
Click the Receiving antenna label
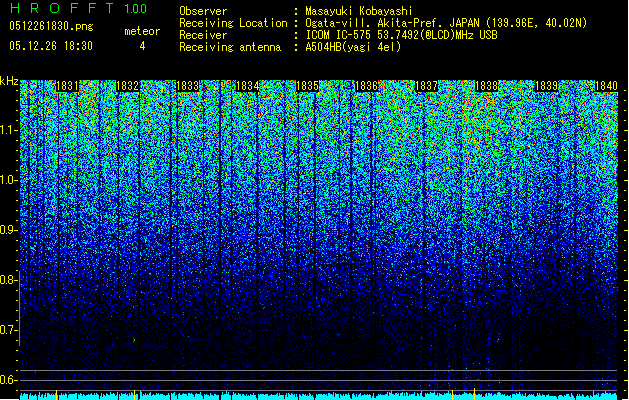[x=230, y=47]
